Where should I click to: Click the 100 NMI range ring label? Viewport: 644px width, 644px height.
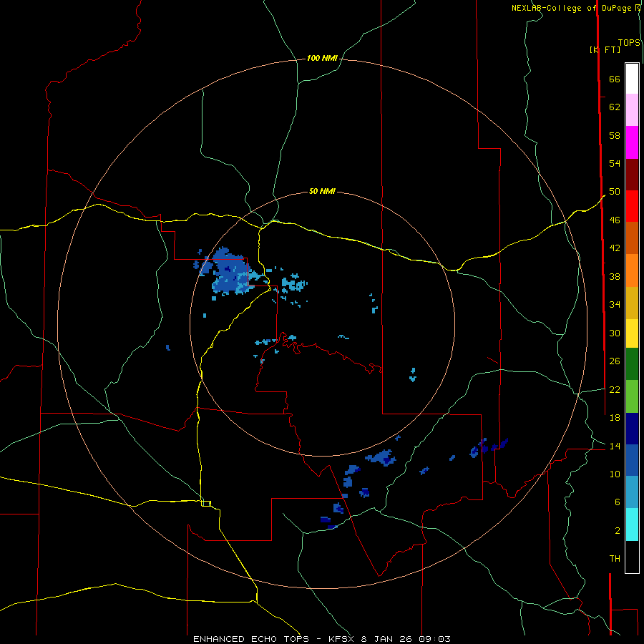click(x=322, y=59)
